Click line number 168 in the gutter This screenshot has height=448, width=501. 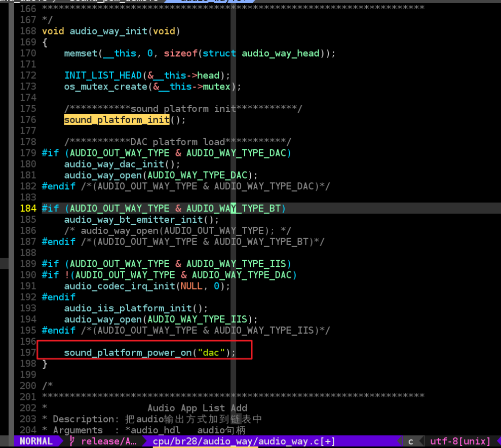pyautogui.click(x=28, y=31)
